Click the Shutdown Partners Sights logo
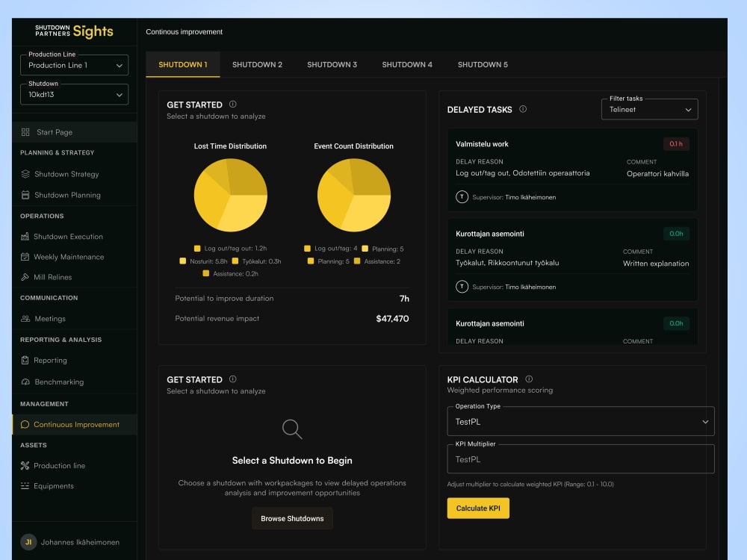The width and height of the screenshot is (747, 560). (x=74, y=31)
